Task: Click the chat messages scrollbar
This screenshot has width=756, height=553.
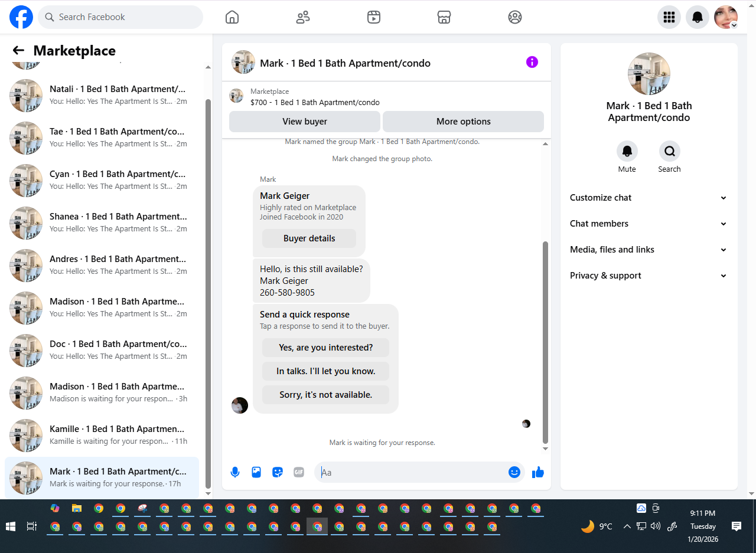Action: click(x=545, y=342)
